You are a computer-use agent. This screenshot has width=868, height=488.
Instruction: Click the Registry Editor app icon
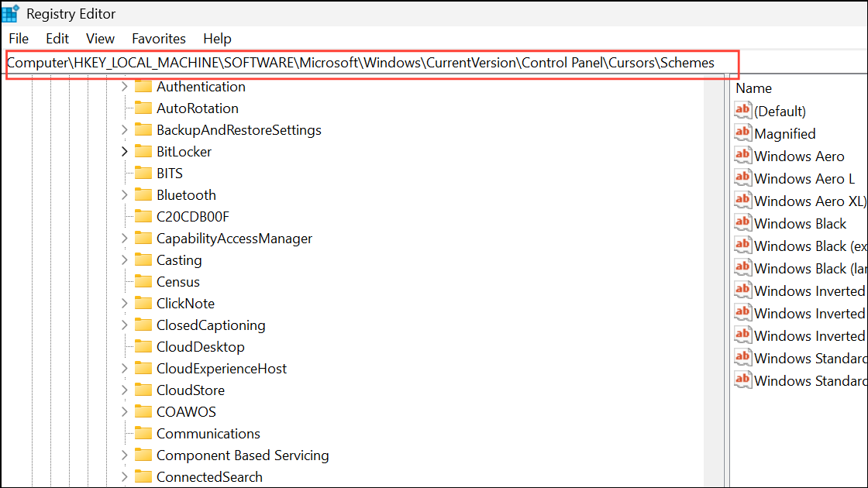click(x=11, y=13)
